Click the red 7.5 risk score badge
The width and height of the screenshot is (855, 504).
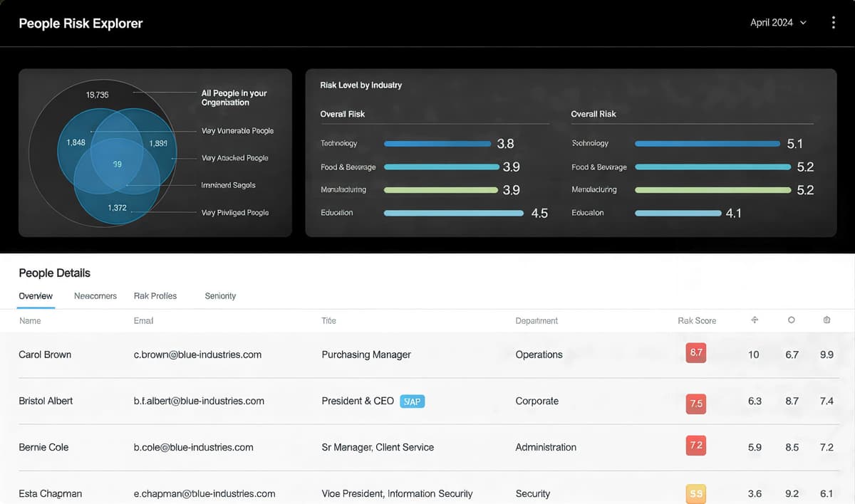tap(695, 403)
